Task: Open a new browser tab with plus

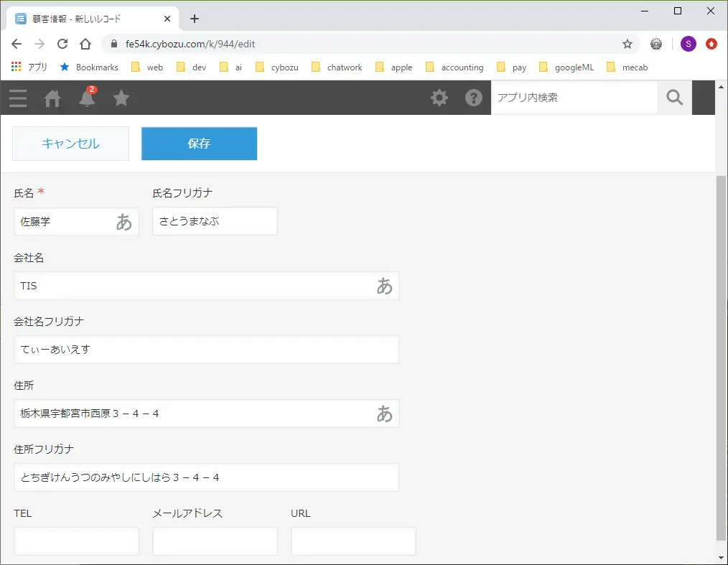Action: pos(195,19)
